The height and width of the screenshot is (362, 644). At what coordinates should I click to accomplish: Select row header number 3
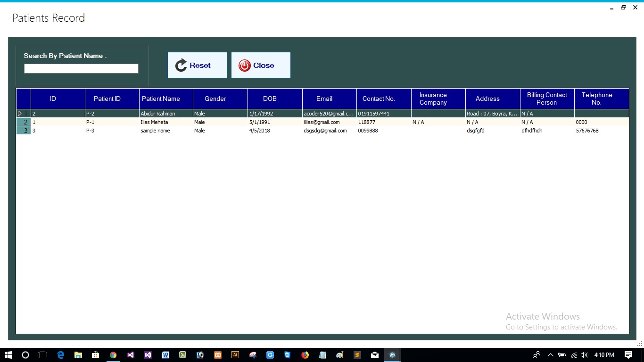click(24, 131)
